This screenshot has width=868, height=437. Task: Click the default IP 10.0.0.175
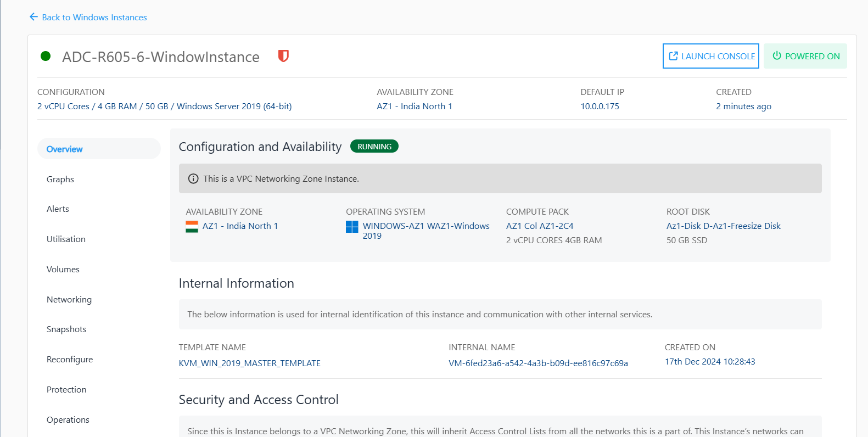click(x=600, y=107)
